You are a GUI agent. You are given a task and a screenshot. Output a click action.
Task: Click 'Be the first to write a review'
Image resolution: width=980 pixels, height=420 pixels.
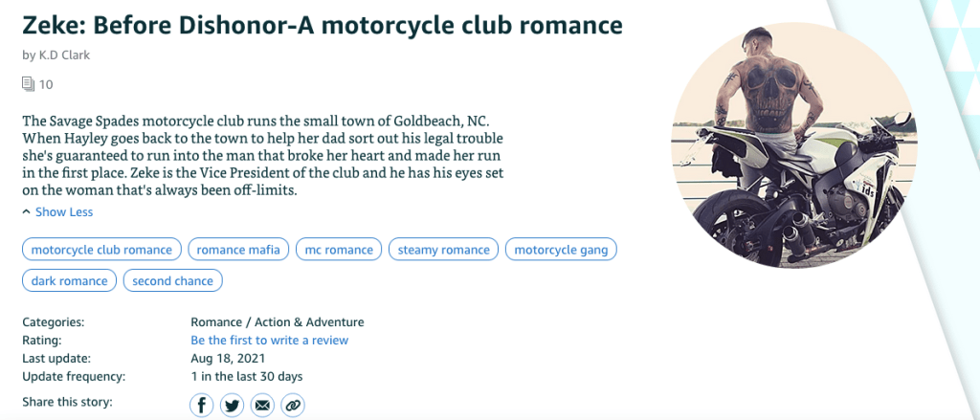(270, 340)
